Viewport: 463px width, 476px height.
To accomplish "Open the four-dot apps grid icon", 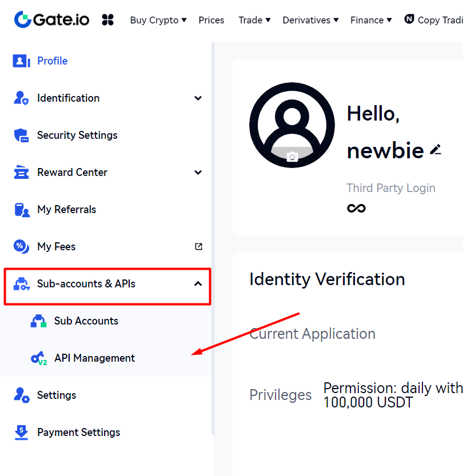I will 107,20.
